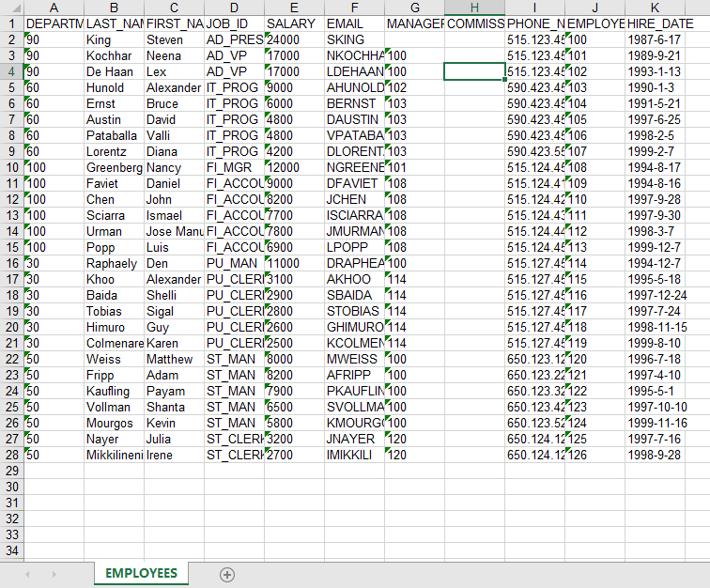Select salary cell 24000
The image size is (710, 588).
pos(294,39)
